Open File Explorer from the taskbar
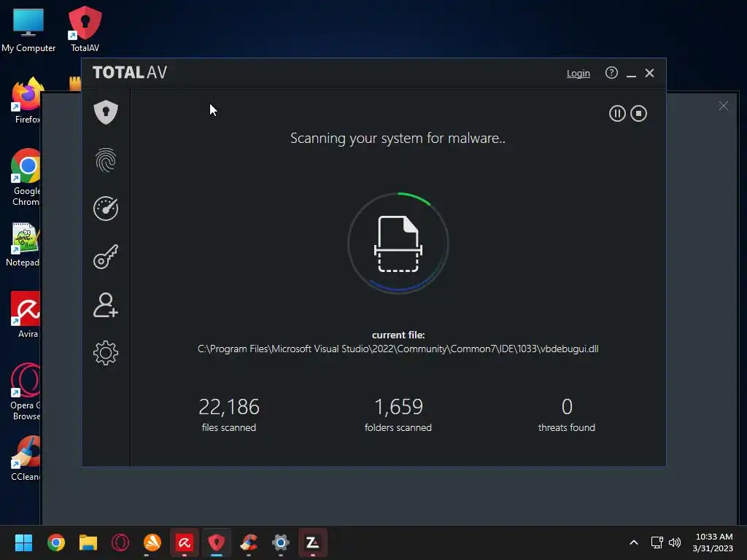This screenshot has width=747, height=560. pyautogui.click(x=88, y=542)
